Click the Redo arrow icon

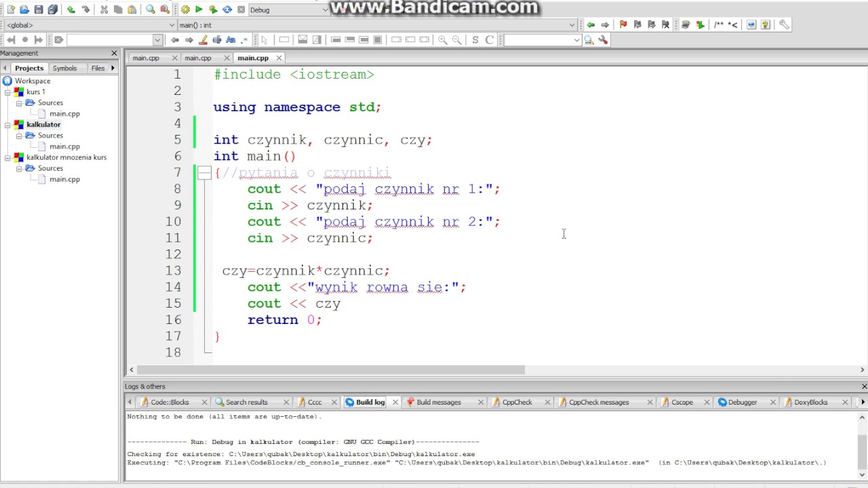pyautogui.click(x=85, y=9)
